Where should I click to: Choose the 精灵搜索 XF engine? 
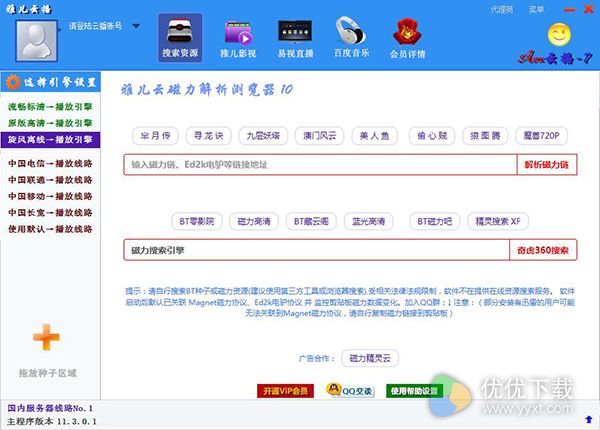click(498, 222)
